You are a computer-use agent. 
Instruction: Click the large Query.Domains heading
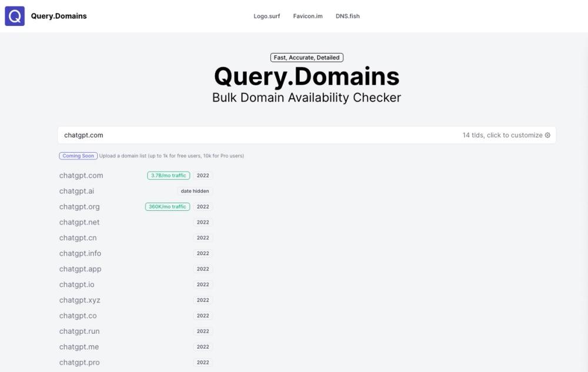[x=307, y=77]
